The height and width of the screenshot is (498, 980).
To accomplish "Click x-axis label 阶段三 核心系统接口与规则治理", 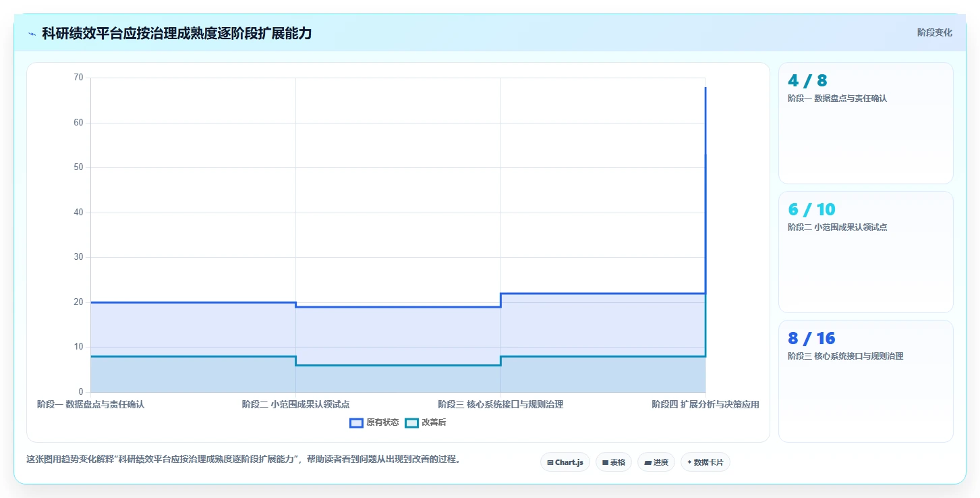I will point(500,405).
